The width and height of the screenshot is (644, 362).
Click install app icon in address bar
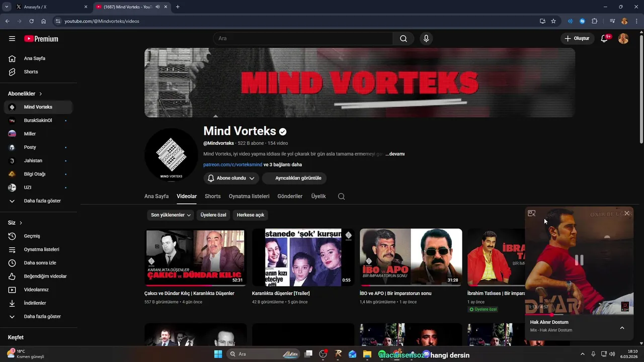tap(542, 21)
